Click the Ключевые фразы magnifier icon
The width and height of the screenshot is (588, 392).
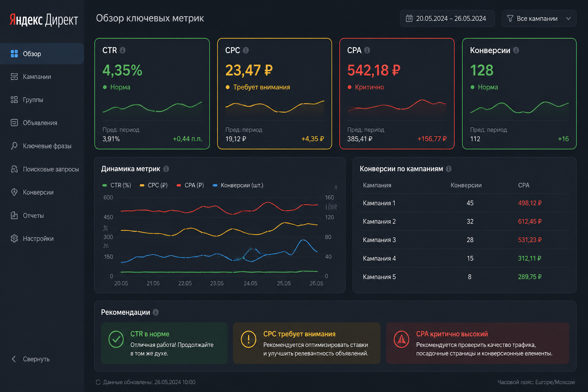pos(14,146)
